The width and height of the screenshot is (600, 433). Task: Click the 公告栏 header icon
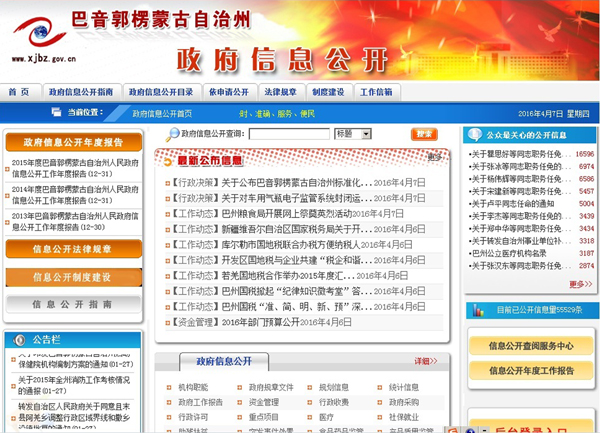point(20,339)
